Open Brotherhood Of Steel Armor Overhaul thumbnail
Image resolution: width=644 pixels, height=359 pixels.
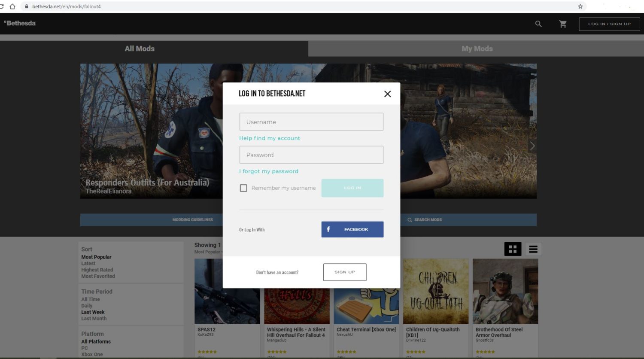pos(505,292)
